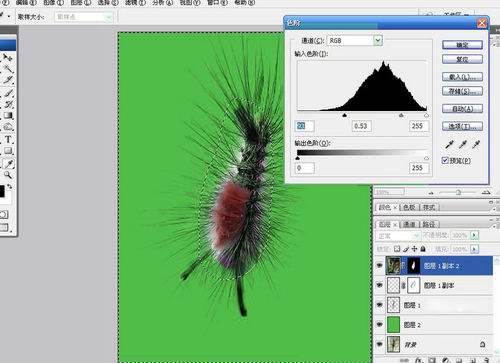Viewport: 500px width, 363px height.
Task: Toggle 预览(P) preview checkbox in Levels
Action: [445, 160]
